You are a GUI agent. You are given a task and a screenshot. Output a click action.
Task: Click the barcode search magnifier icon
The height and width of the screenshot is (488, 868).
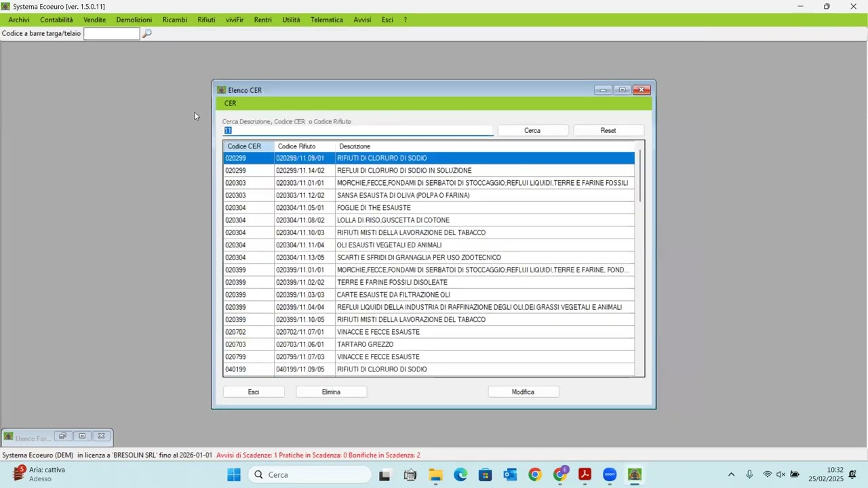(x=146, y=33)
